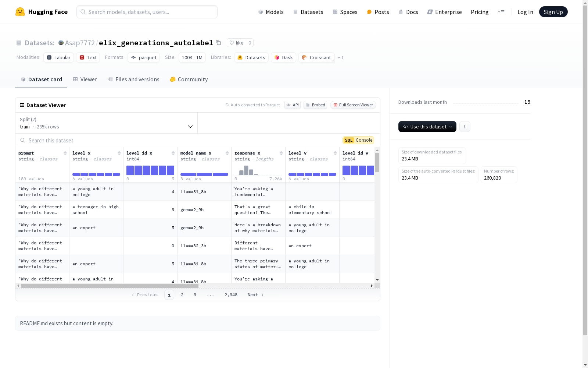Viewport: 588px width, 368px height.
Task: Open the Use this dataset dropdown
Action: (x=427, y=127)
